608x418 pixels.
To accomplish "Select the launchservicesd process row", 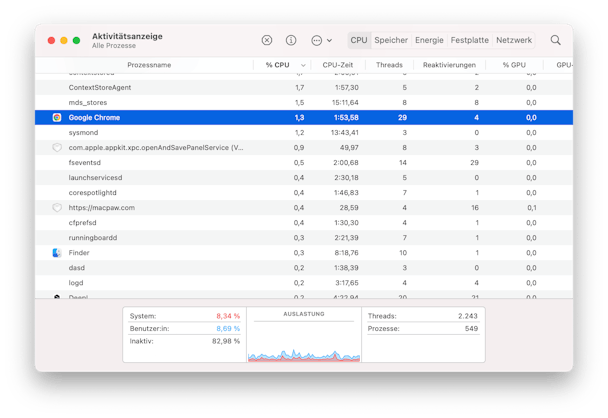I will pyautogui.click(x=304, y=178).
